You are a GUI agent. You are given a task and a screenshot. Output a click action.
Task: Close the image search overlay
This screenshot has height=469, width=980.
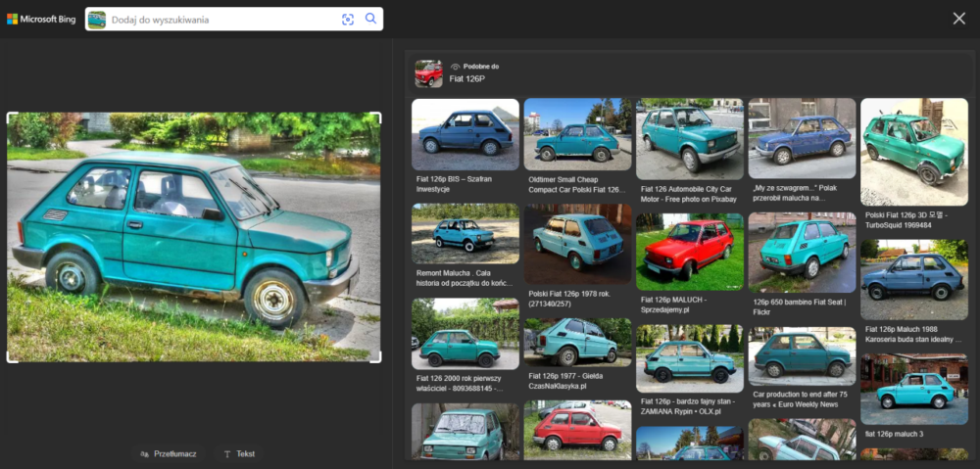[958, 19]
